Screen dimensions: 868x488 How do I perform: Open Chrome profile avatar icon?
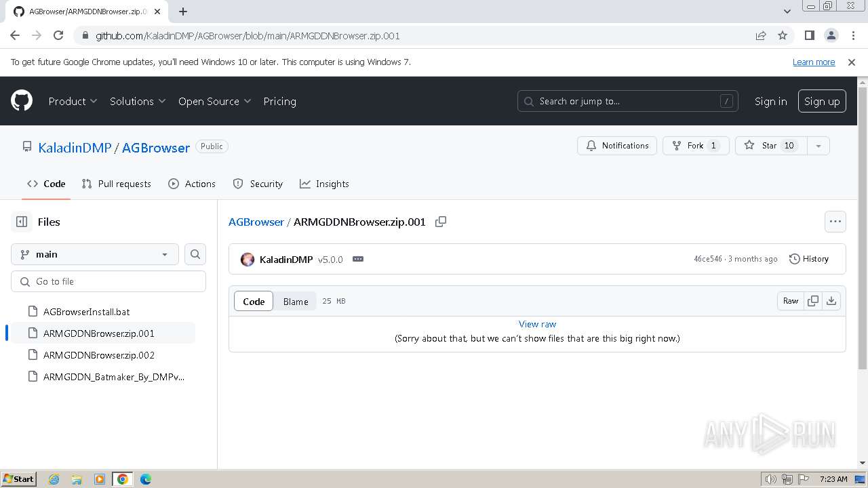(x=831, y=36)
